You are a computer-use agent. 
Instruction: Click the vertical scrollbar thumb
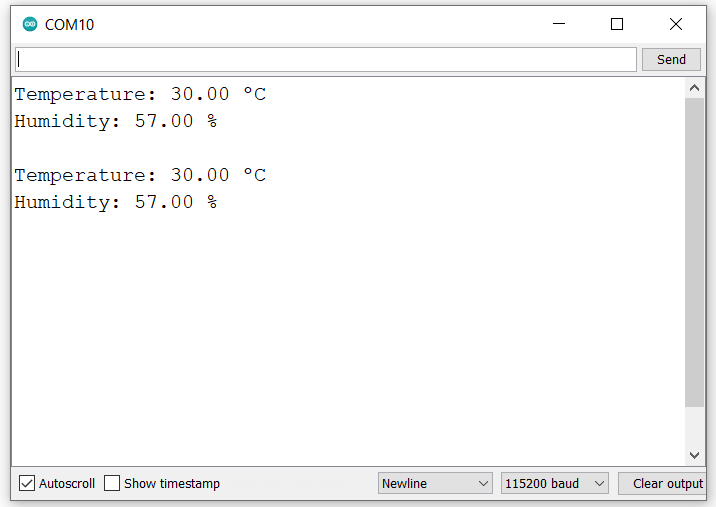(x=694, y=250)
